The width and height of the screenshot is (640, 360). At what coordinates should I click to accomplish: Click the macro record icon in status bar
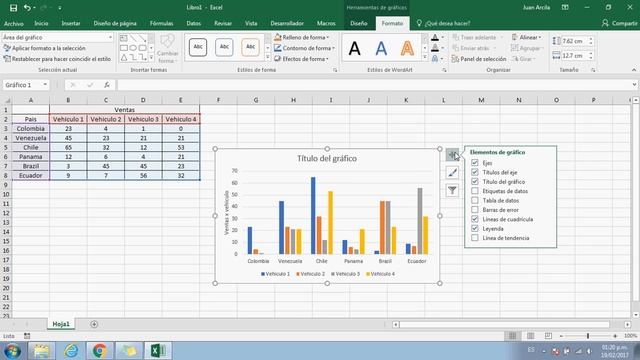coord(27,336)
